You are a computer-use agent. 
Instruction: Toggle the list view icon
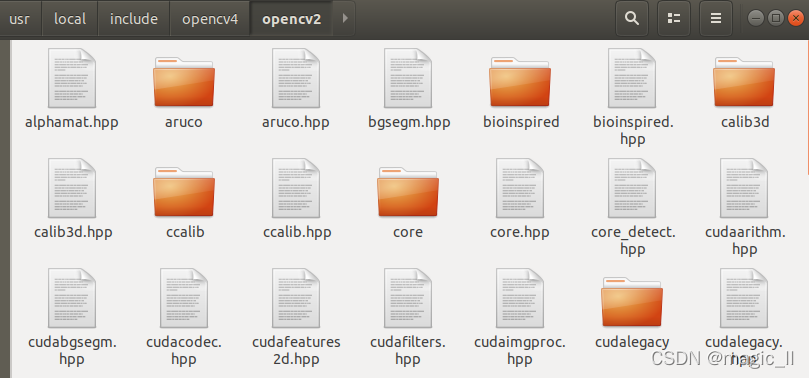pos(673,19)
